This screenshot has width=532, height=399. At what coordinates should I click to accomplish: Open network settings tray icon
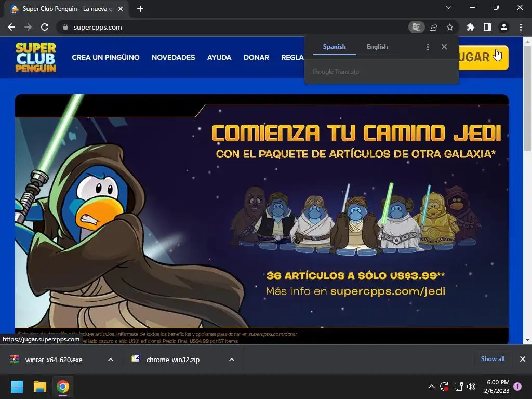[458, 387]
